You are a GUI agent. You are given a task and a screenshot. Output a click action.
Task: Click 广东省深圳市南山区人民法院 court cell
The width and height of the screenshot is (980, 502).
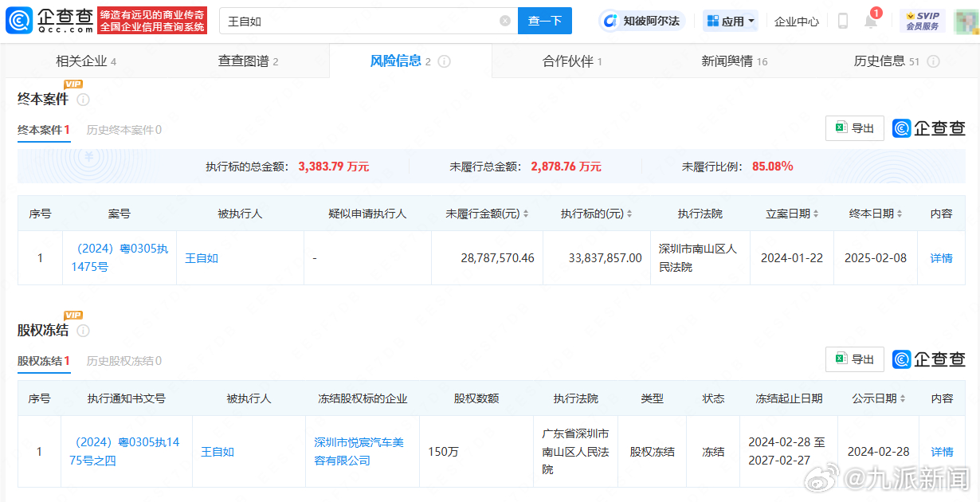coord(576,452)
